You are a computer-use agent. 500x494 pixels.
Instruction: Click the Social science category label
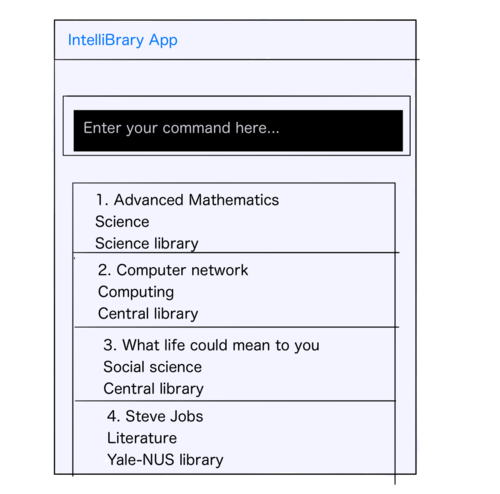pyautogui.click(x=152, y=367)
